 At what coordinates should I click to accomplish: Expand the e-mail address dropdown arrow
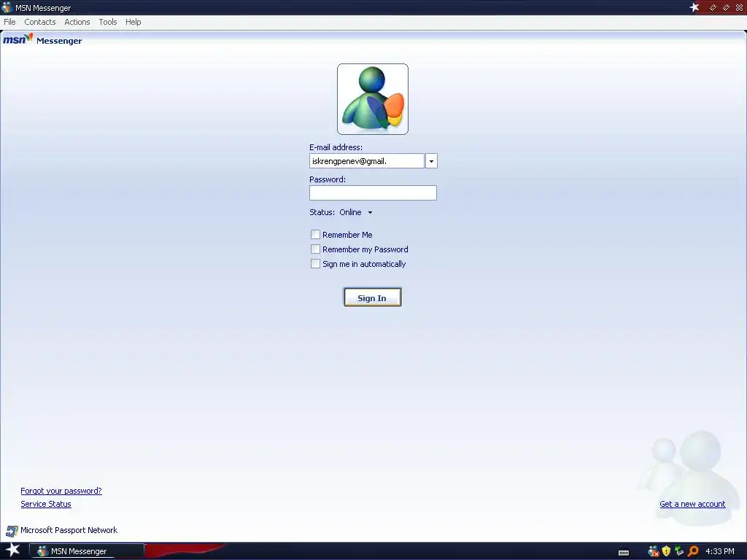(x=431, y=161)
